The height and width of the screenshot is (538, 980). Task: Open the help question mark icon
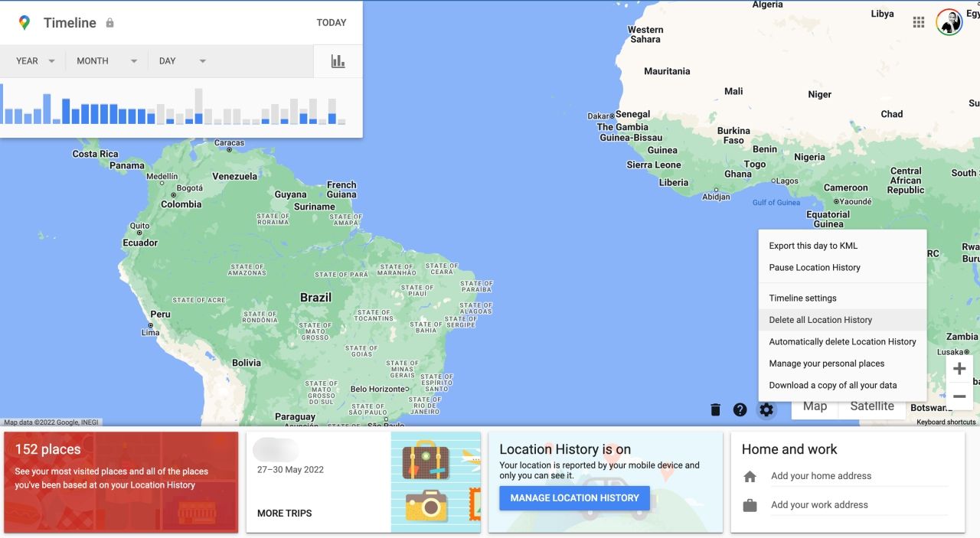(740, 409)
